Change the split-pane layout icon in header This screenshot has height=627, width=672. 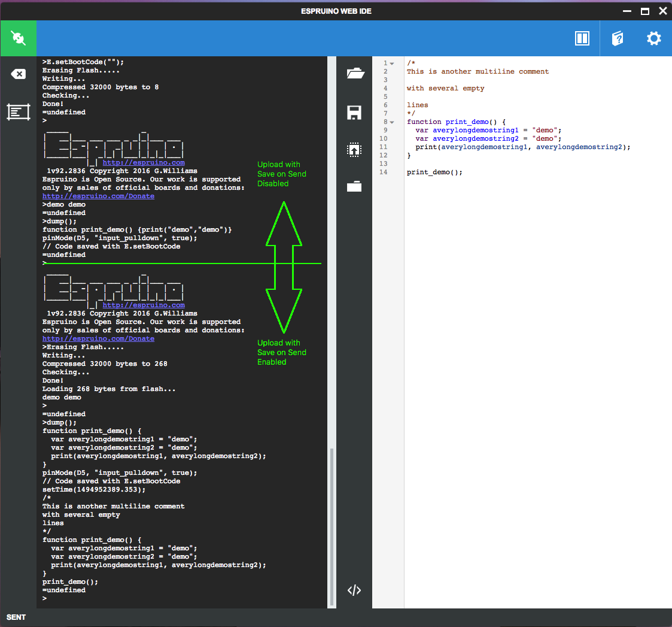(582, 38)
